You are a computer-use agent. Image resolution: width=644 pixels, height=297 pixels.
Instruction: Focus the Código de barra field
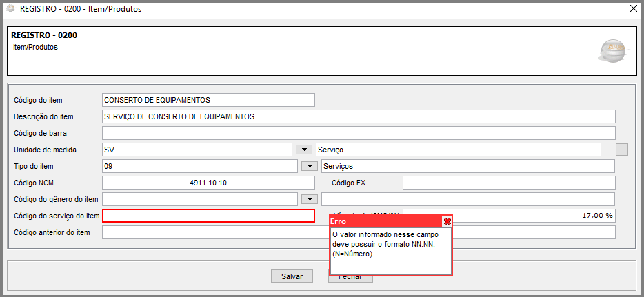pos(358,133)
